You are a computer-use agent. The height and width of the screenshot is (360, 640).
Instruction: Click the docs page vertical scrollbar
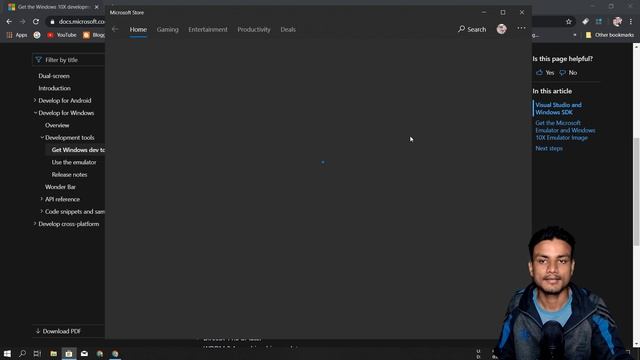tap(636, 192)
